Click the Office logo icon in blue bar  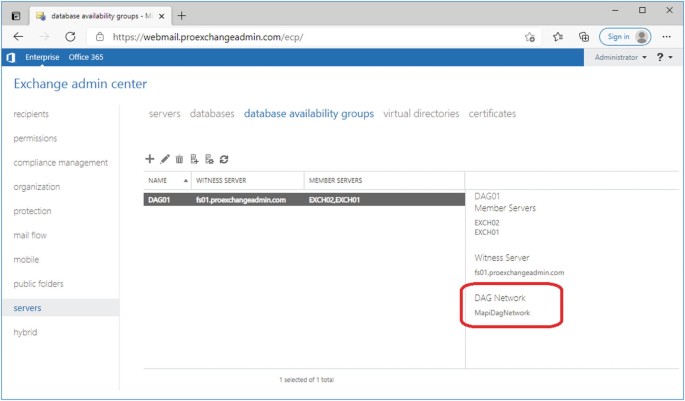11,57
